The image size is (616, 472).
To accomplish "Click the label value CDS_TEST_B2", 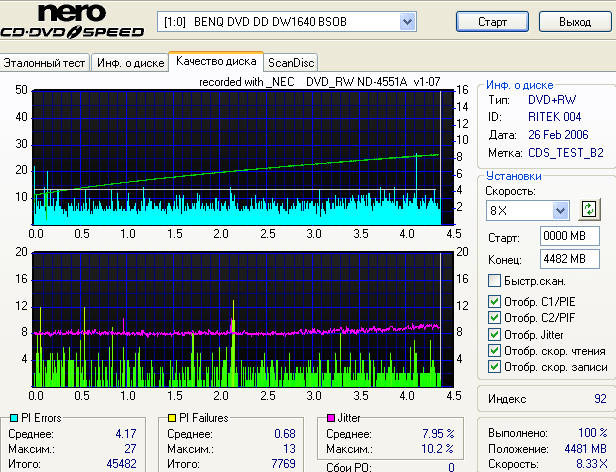I will coord(566,152).
